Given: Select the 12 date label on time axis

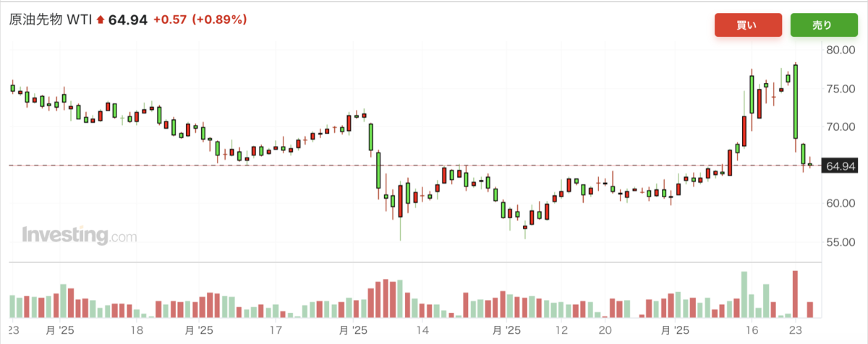Looking at the screenshot, I should [561, 330].
